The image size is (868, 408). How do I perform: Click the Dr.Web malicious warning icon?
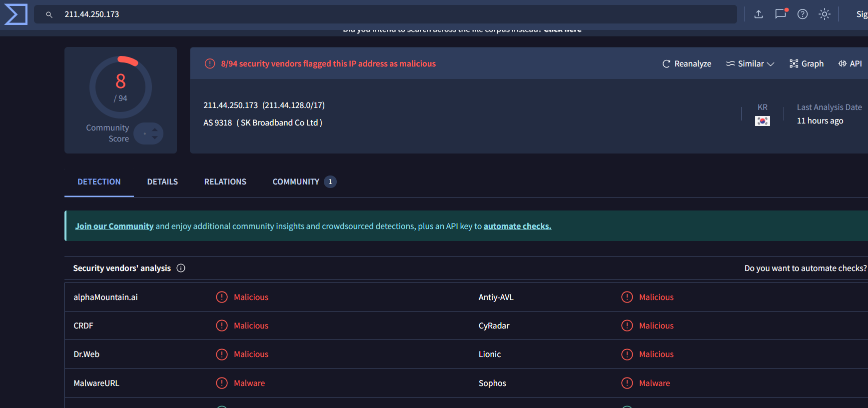coord(222,354)
